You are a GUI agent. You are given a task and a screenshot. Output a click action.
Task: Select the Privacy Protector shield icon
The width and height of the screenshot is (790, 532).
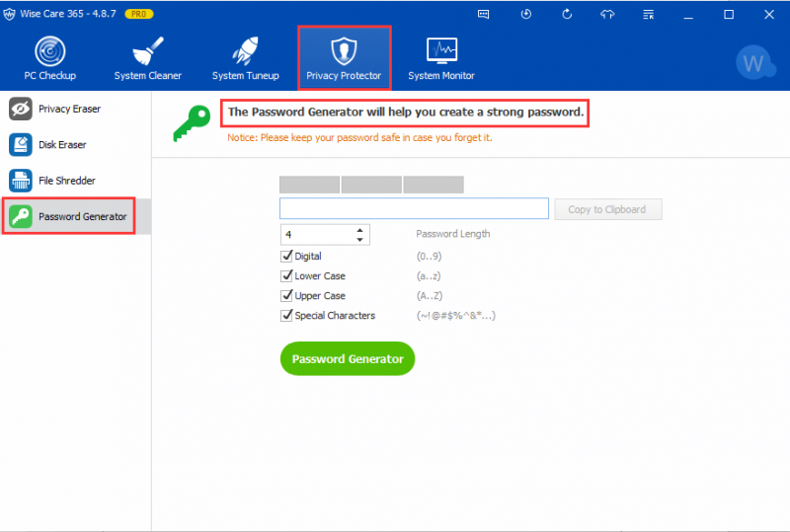(x=344, y=51)
